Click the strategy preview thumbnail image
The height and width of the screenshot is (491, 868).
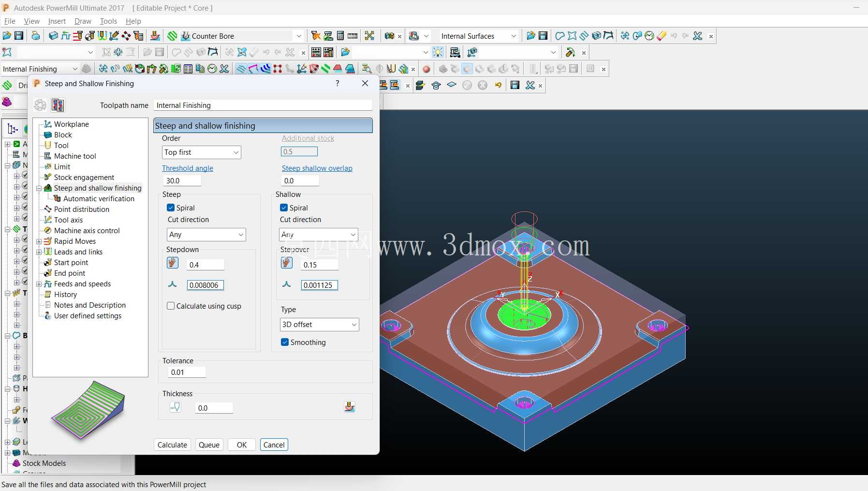point(88,410)
